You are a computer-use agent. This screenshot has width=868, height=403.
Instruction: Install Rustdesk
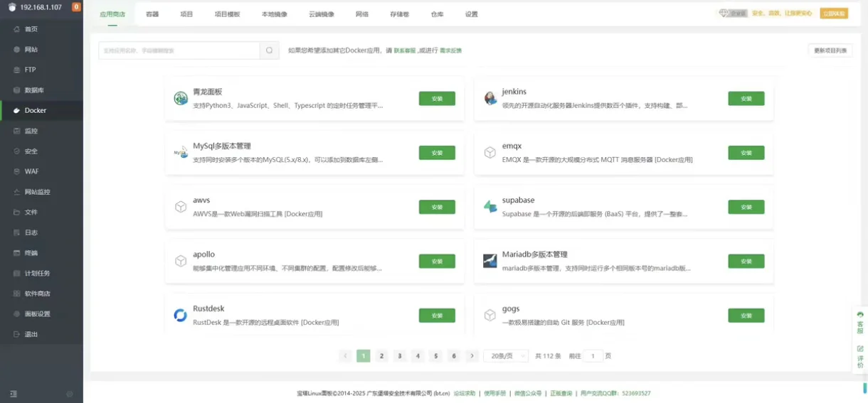point(437,316)
